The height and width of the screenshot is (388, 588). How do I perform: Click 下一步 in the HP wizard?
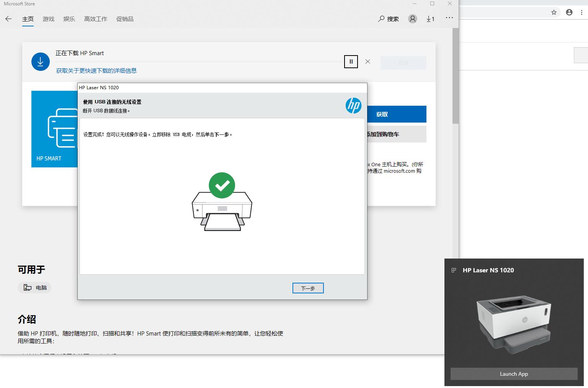pos(308,288)
